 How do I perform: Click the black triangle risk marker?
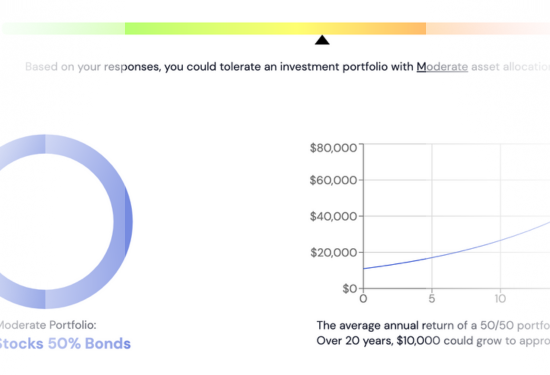322,40
